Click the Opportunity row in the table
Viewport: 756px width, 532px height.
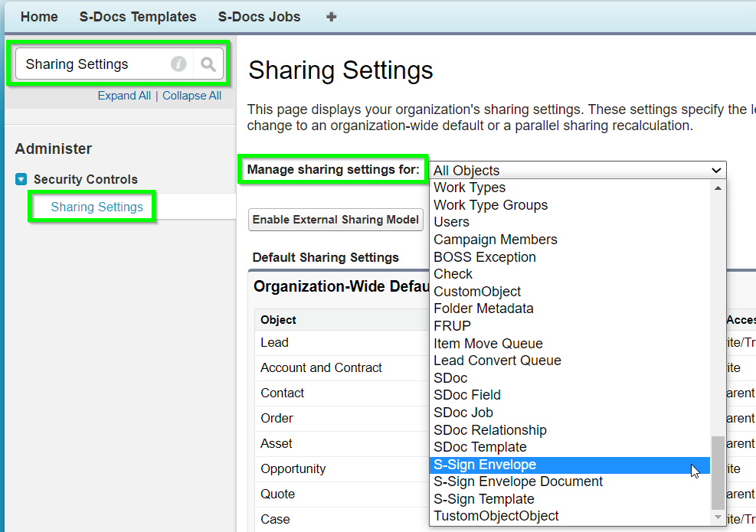pyautogui.click(x=343, y=469)
